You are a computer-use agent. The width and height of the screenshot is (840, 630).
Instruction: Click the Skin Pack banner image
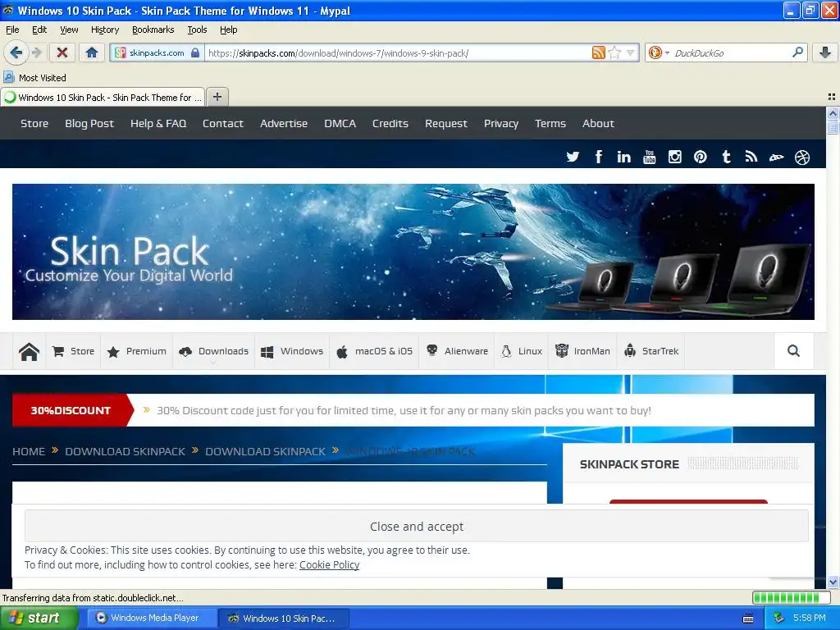[x=413, y=252]
